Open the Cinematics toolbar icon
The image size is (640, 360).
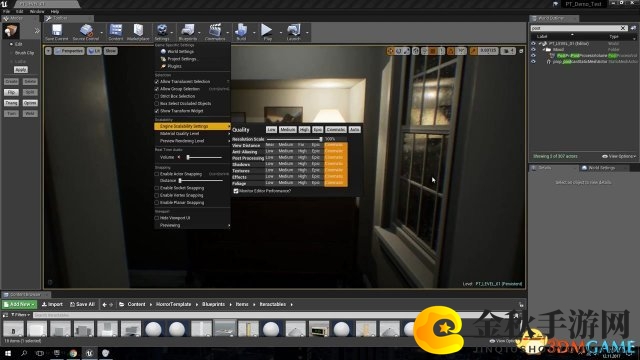pyautogui.click(x=215, y=32)
